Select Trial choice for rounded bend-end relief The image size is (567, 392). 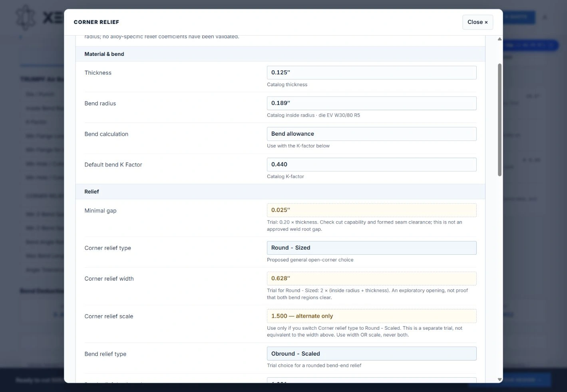point(314,366)
